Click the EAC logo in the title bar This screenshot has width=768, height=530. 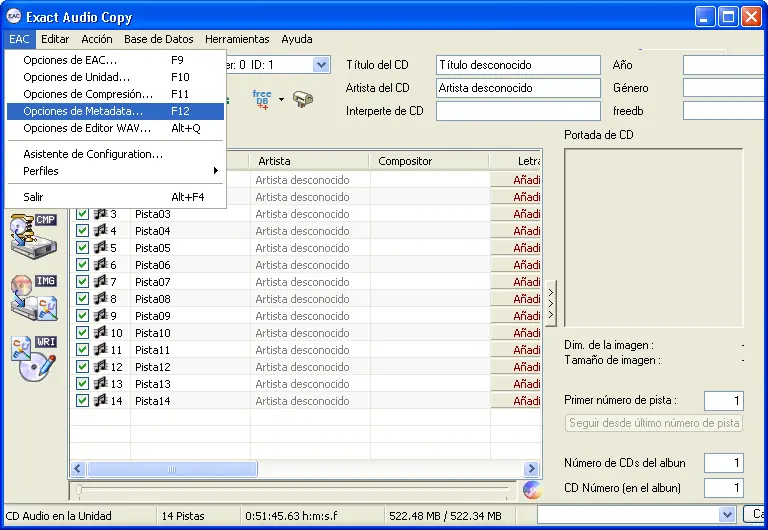[x=14, y=17]
